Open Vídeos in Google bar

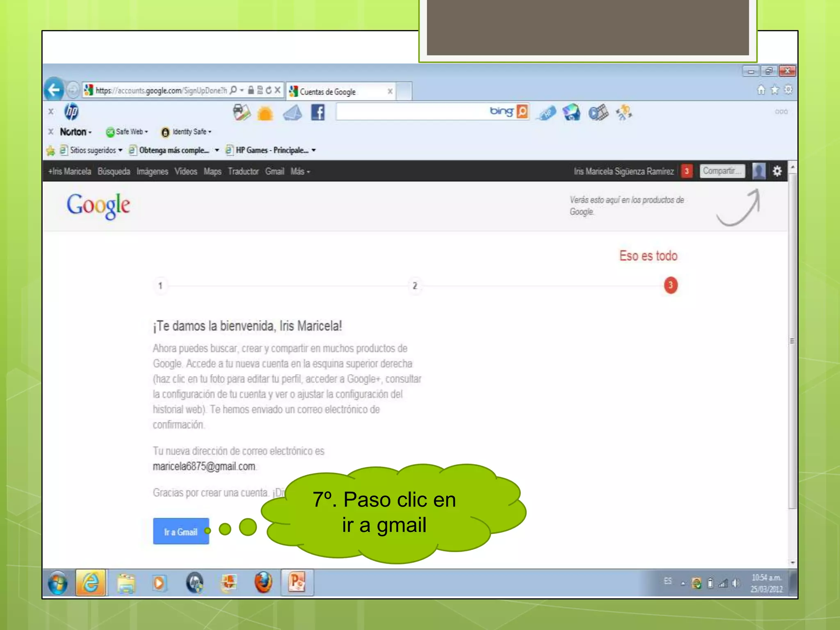(186, 171)
